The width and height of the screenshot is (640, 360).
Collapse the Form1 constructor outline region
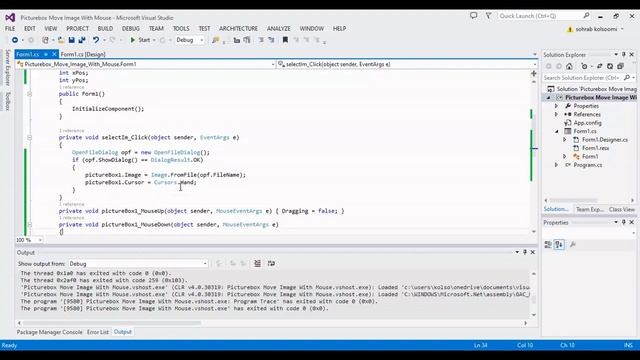29,94
